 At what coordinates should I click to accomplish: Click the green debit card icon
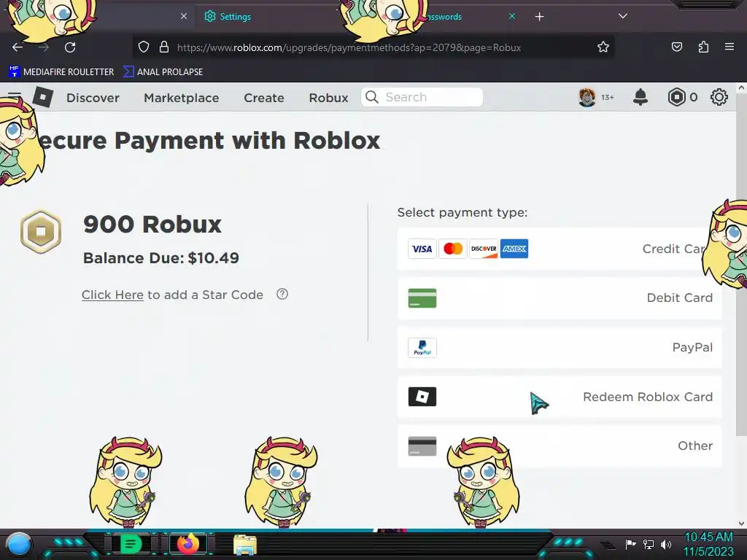[x=422, y=298]
